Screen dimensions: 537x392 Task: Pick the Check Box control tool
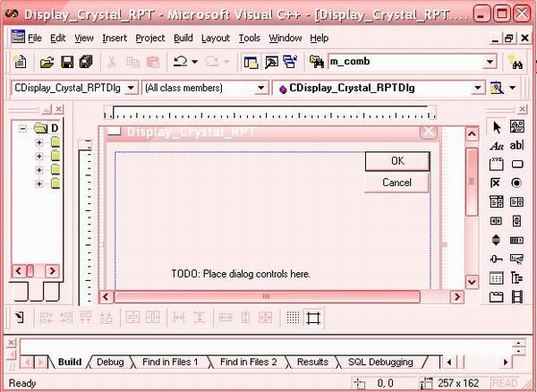496,183
